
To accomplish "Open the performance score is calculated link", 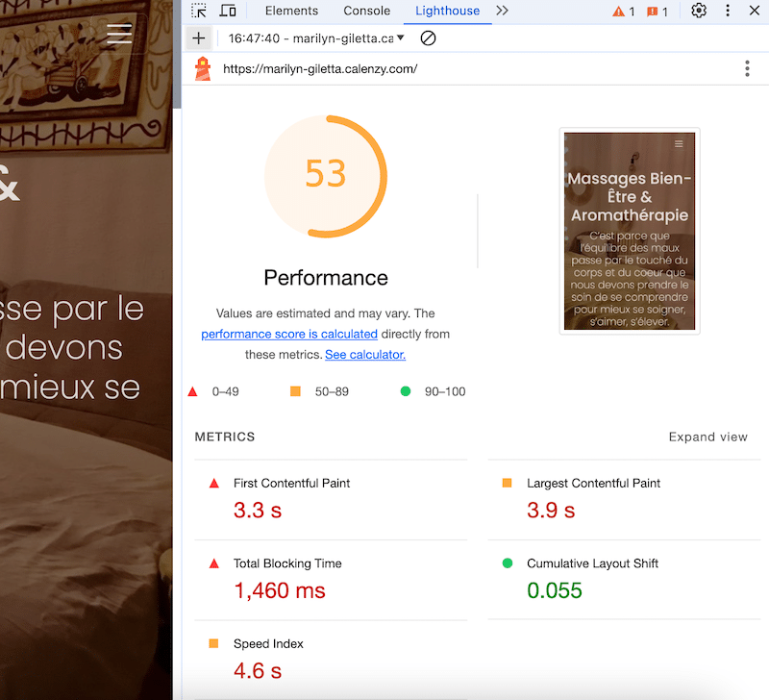I will [288, 334].
